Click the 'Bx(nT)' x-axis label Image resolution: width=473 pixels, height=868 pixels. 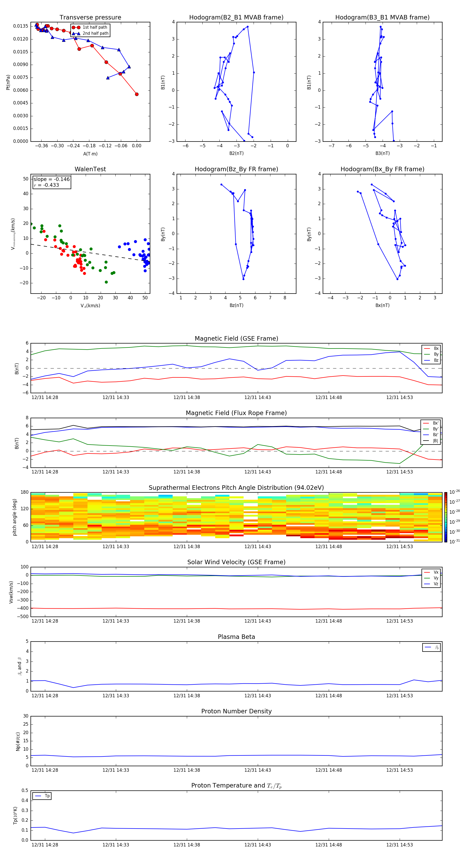coord(382,305)
